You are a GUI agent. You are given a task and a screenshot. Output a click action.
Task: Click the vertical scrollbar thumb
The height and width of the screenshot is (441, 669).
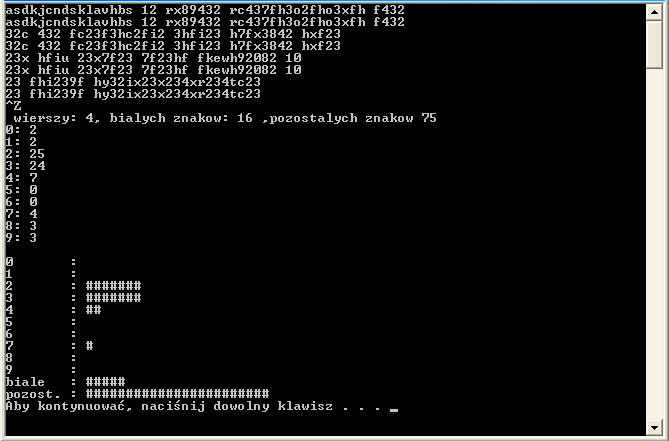point(654,44)
